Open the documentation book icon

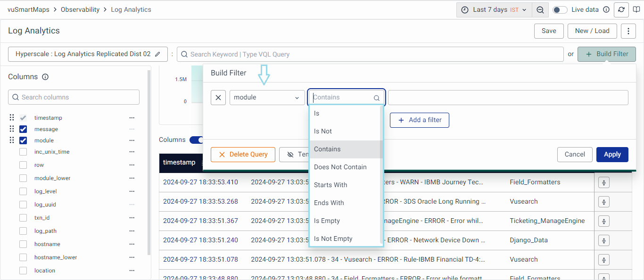click(x=636, y=10)
